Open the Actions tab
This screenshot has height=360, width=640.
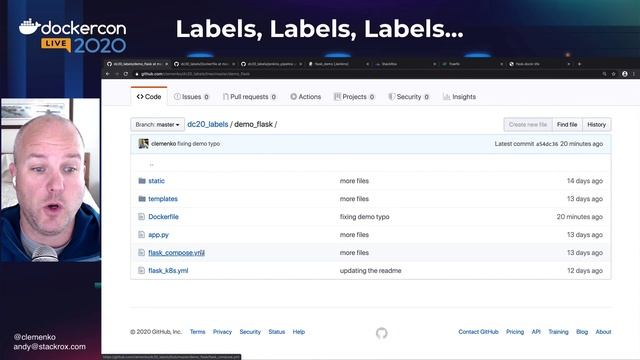point(305,97)
